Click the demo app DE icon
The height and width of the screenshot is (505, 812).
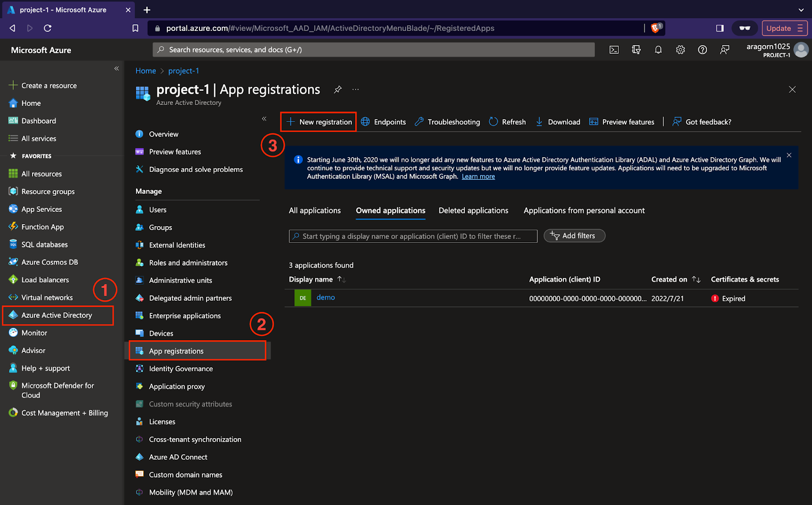[x=302, y=298]
